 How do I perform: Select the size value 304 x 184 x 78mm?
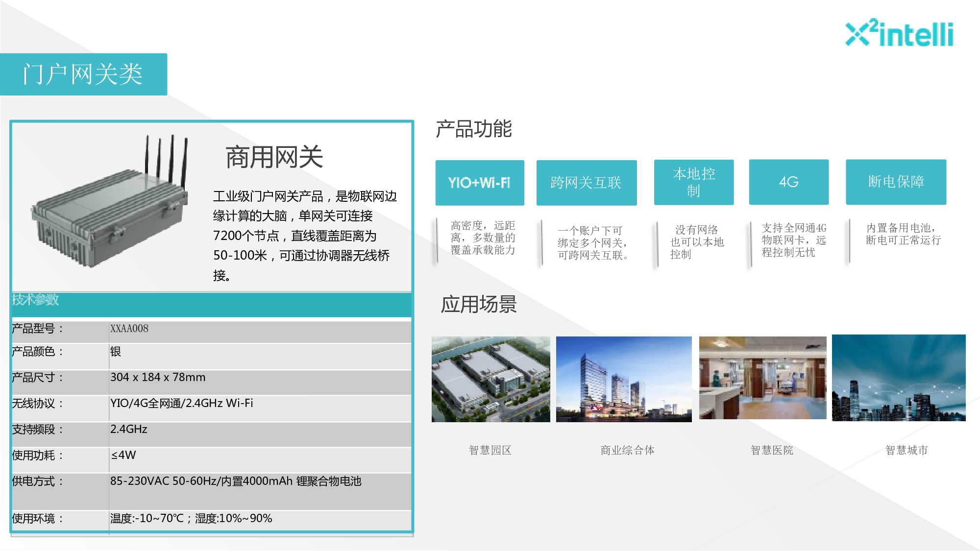tap(158, 377)
